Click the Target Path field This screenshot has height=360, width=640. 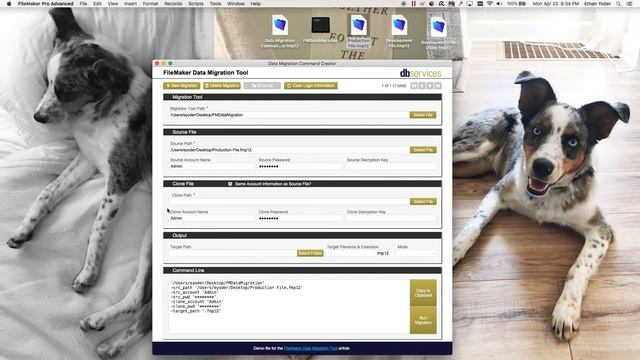233,253
